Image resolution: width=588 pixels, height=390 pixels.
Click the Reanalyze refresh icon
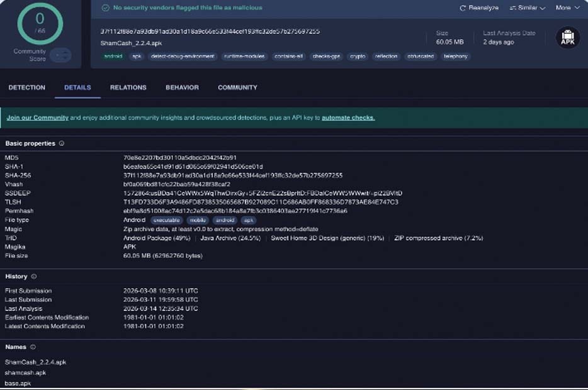pyautogui.click(x=463, y=8)
